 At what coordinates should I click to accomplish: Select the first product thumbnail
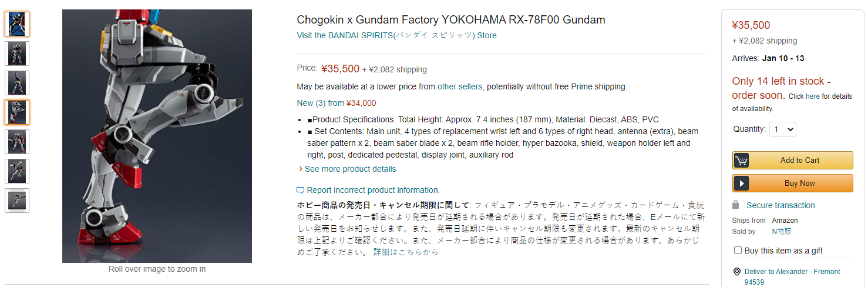[x=17, y=24]
